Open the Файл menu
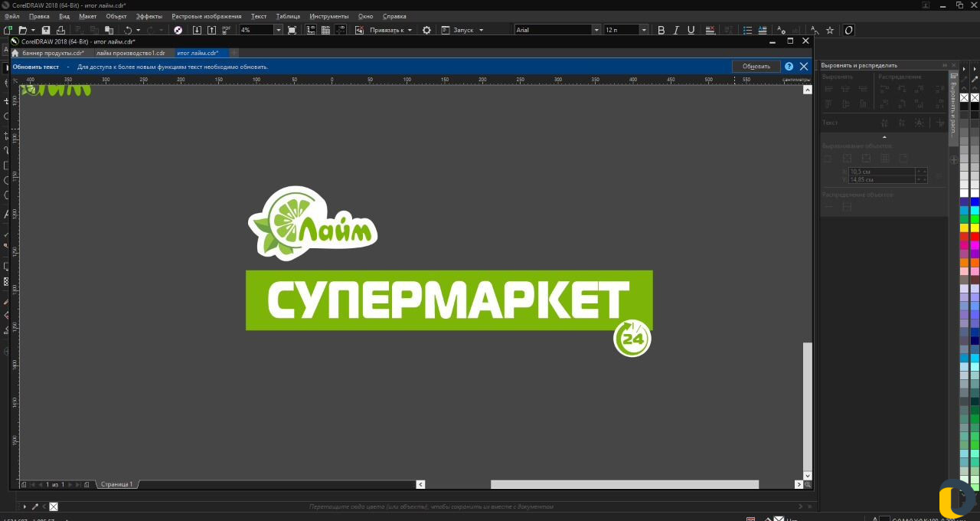This screenshot has height=521, width=980. coord(11,16)
